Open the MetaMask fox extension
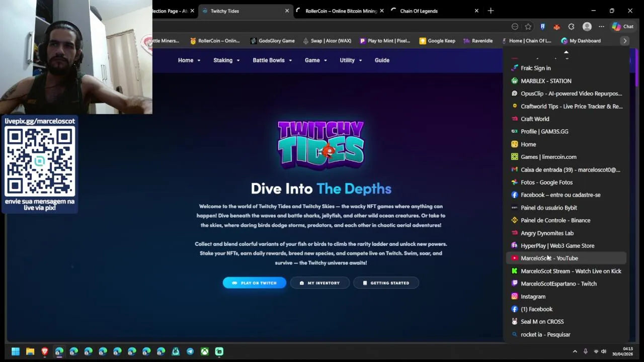 point(556,27)
